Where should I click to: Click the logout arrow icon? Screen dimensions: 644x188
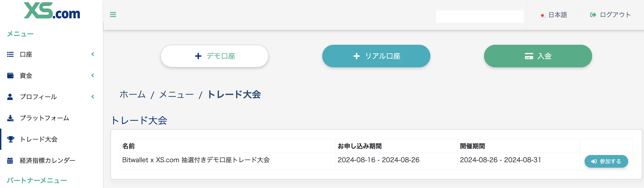point(593,15)
